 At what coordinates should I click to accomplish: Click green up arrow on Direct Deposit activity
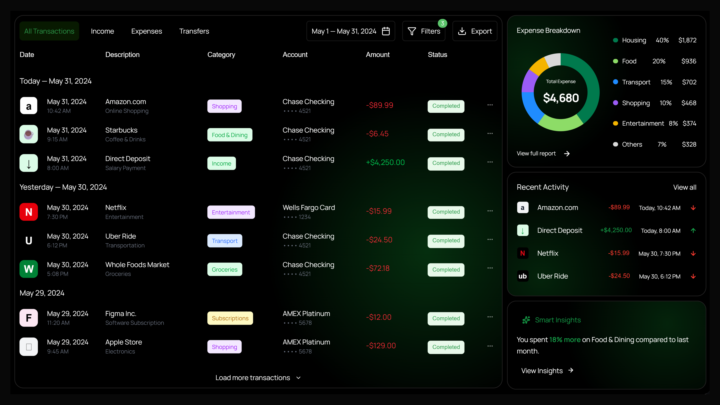[x=693, y=231]
